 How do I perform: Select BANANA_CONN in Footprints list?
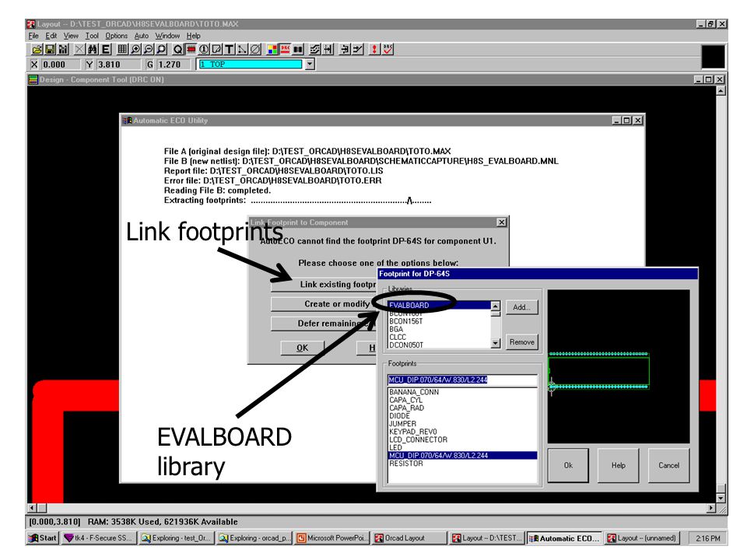pos(462,392)
